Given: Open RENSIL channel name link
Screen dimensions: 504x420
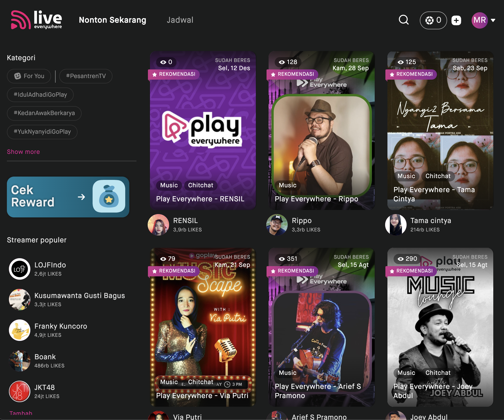Looking at the screenshot, I should 185,221.
